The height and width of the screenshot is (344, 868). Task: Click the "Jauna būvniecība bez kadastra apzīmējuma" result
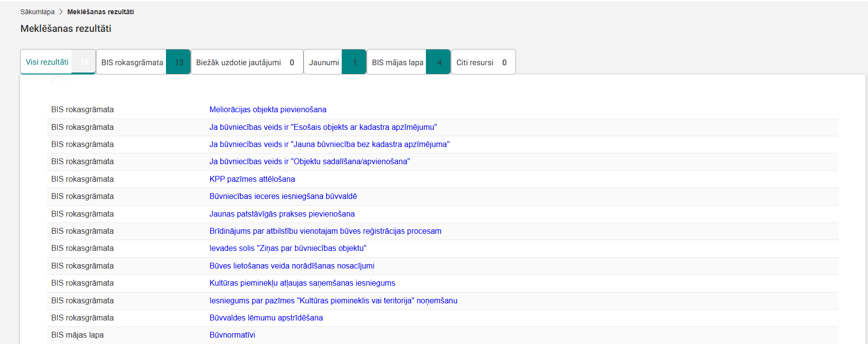click(x=329, y=145)
